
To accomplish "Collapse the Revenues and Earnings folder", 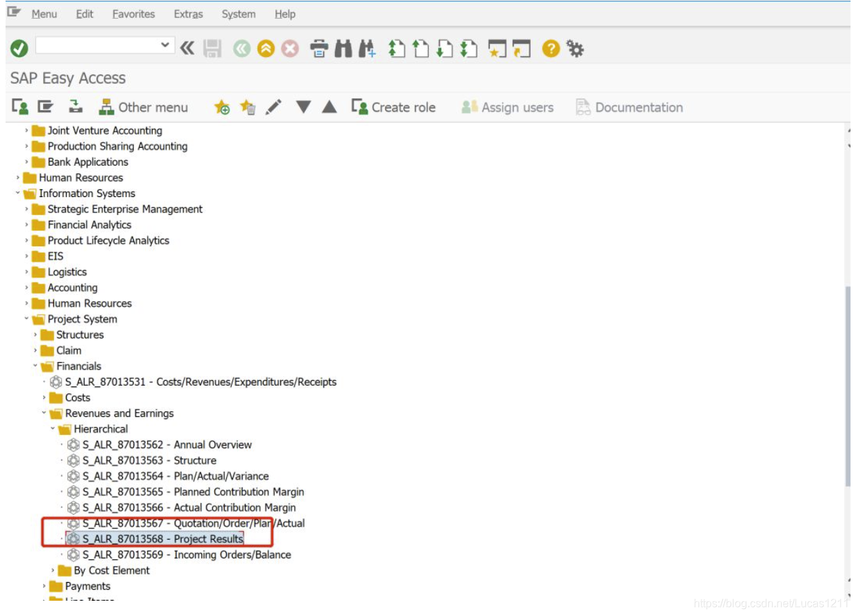I will click(44, 413).
